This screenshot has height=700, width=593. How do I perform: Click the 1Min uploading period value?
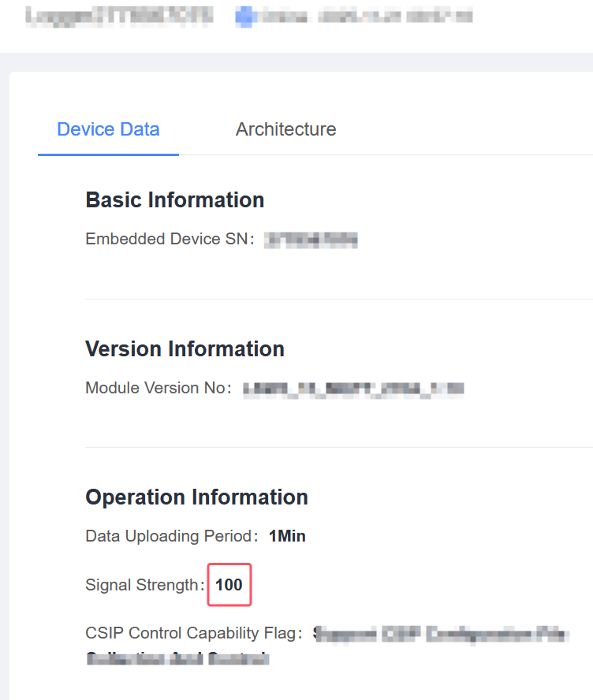287,537
